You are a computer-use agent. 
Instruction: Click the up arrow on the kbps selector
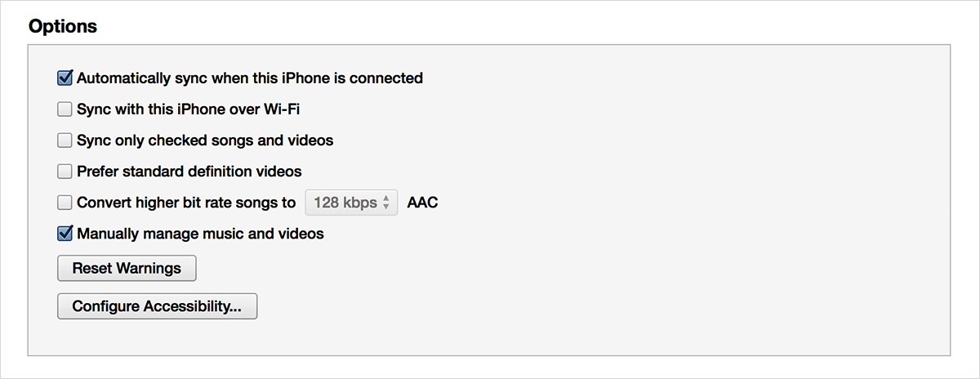coord(386,198)
